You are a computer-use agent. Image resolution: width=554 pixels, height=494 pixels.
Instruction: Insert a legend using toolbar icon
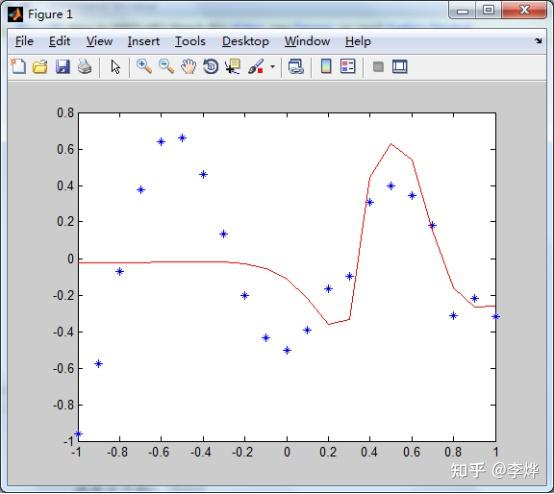click(x=348, y=66)
